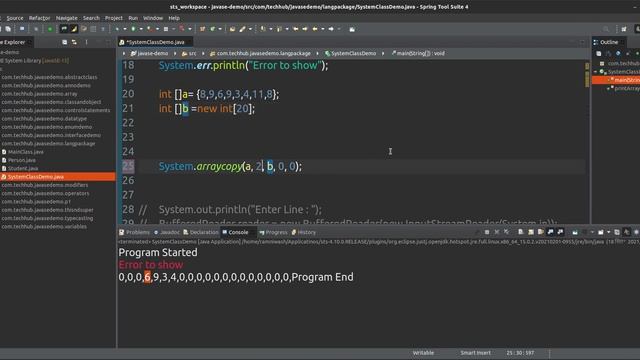Viewport: 640px width, 360px height.
Task: Toggle Word Wrap in the Console toolbar
Action: click(x=540, y=232)
